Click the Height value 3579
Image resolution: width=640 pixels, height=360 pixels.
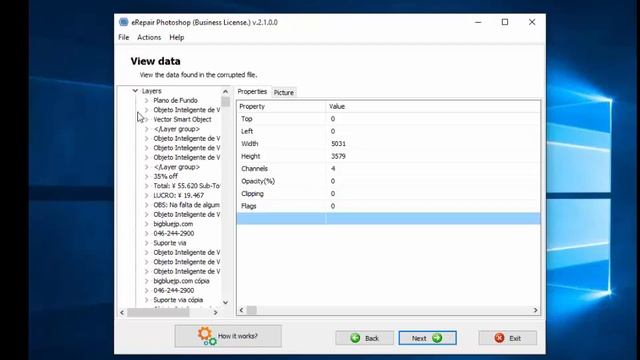(x=338, y=156)
